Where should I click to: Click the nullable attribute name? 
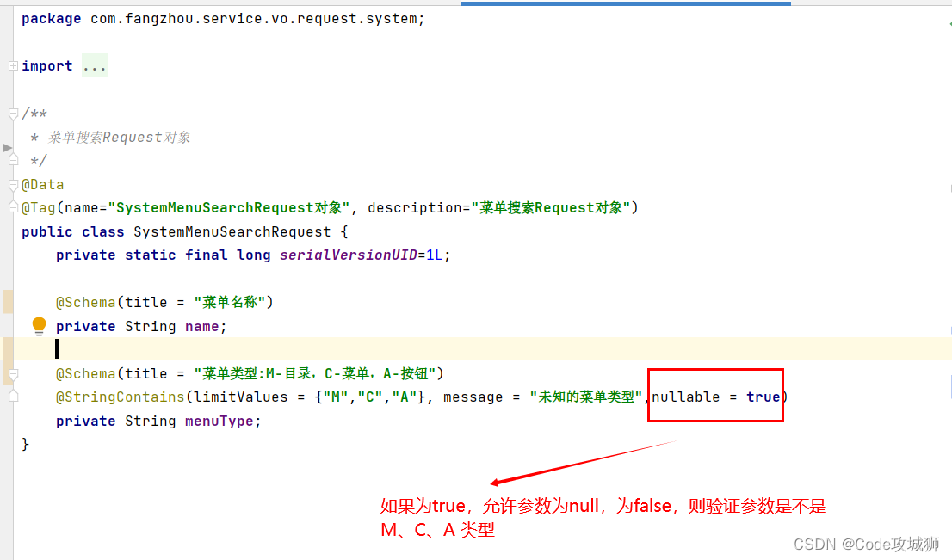point(685,397)
